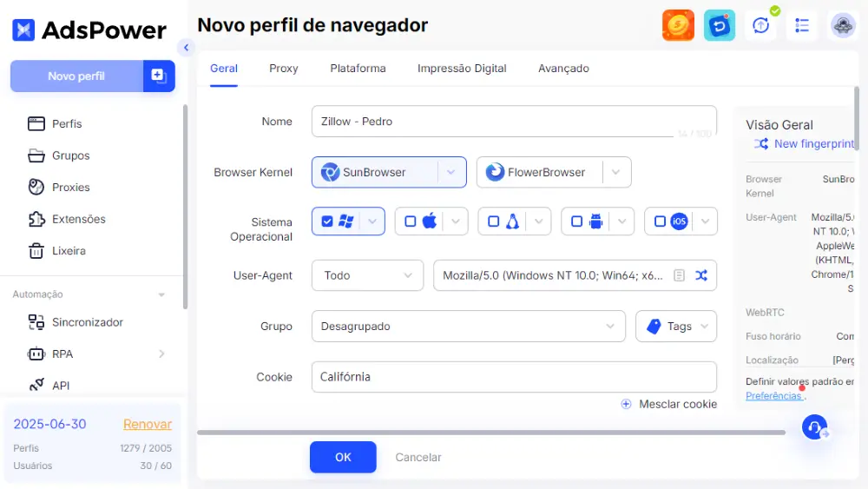Expand the FlowerBrowser version dropdown
This screenshot has width=868, height=489.
click(x=616, y=172)
